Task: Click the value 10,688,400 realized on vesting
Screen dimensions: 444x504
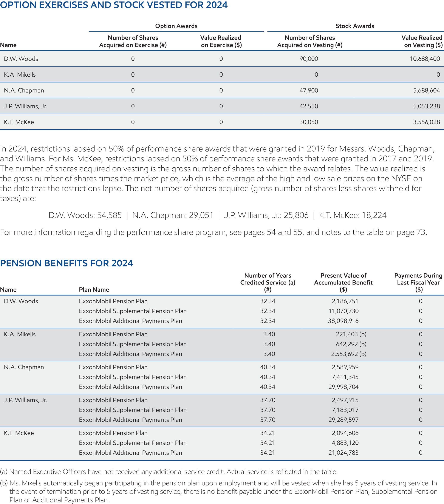Action: (x=425, y=59)
